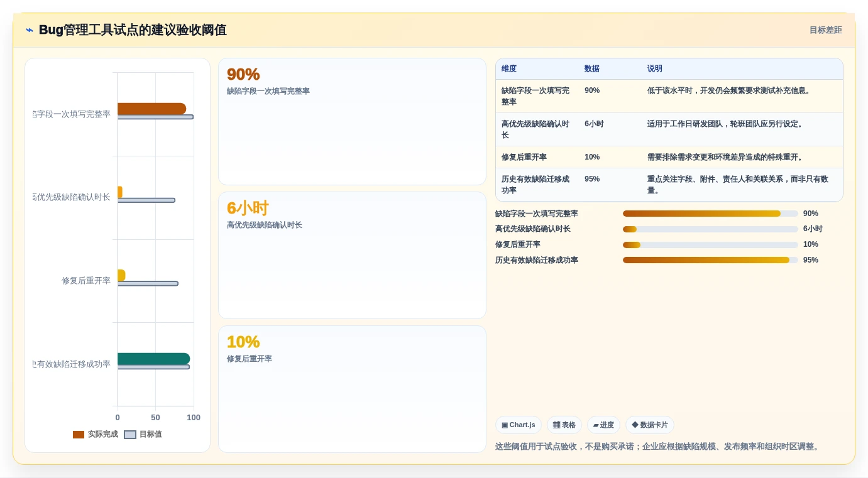This screenshot has height=478, width=868.
Task: Select table cell 缺陷字段一次填写完整率
Action: tap(537, 96)
